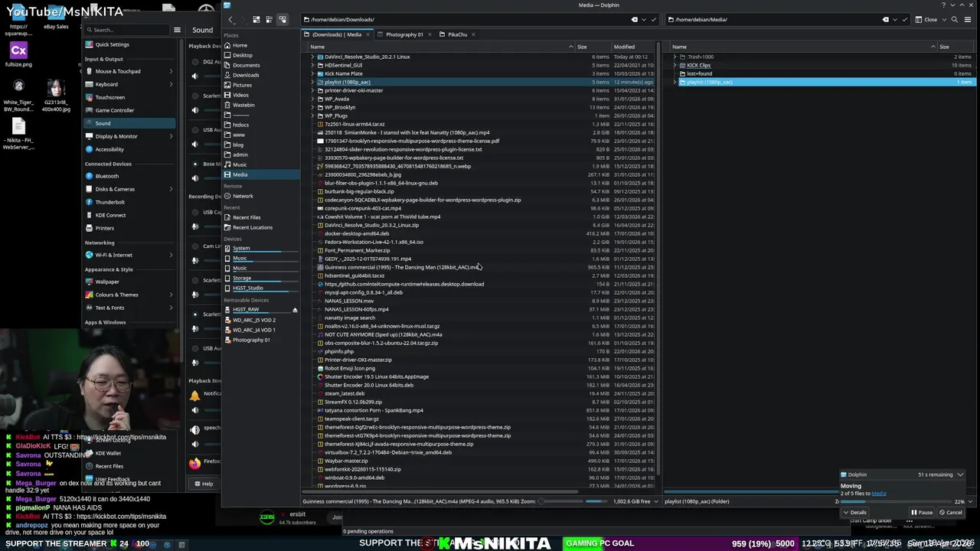The image size is (980, 551).
Task: Clear the Downloads path field text
Action: tap(634, 19)
